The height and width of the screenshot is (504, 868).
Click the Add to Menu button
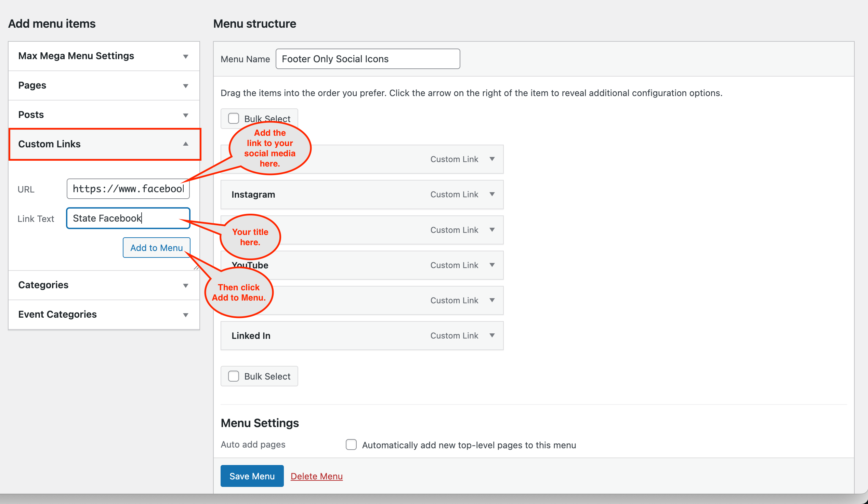coord(156,248)
